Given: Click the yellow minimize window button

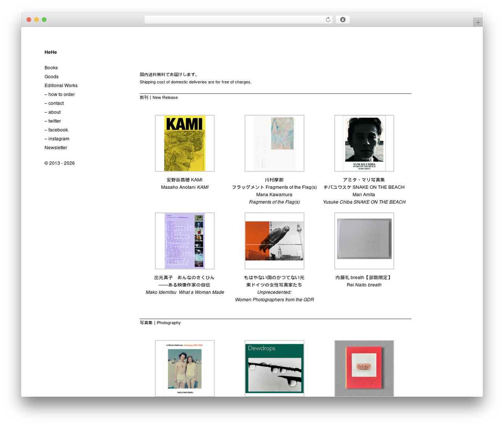Looking at the screenshot, I should pos(36,20).
